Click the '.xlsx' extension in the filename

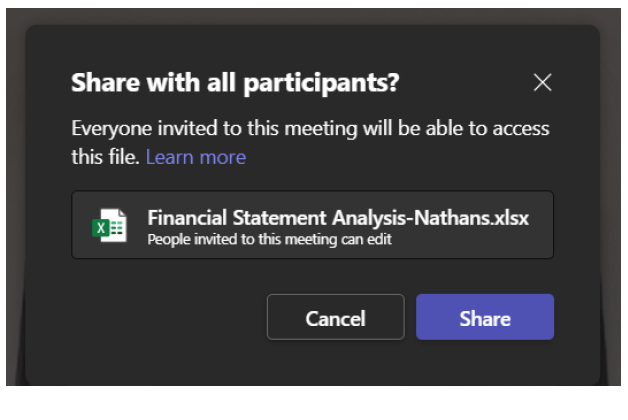507,218
